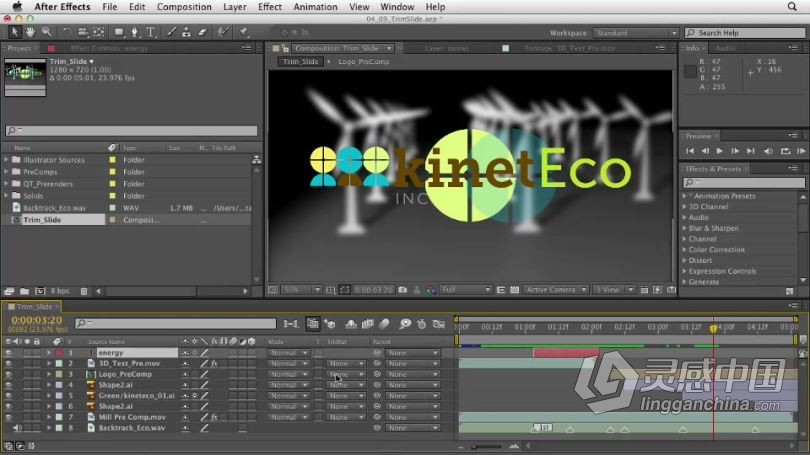Open the Effect menu
Image resolution: width=810 pixels, height=455 pixels.
[270, 7]
